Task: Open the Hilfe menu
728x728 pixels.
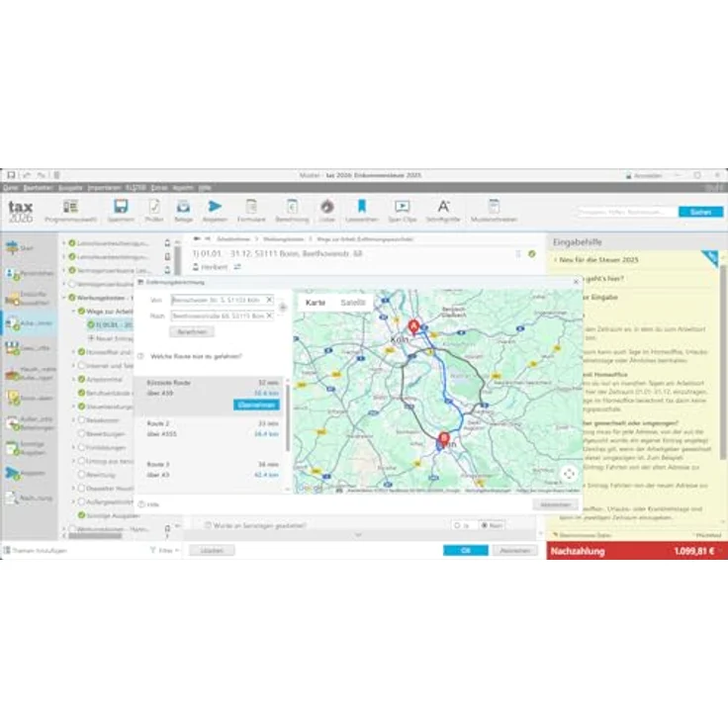Action: 205,188
